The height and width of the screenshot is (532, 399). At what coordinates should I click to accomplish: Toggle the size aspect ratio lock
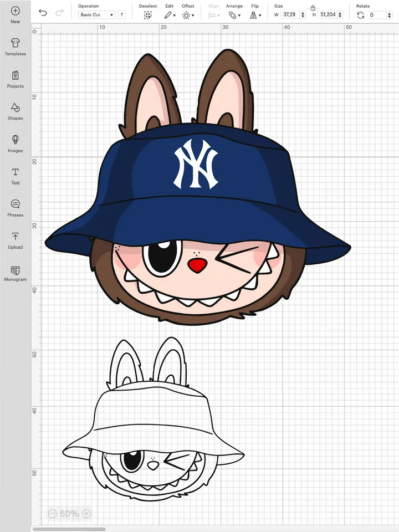pos(313,8)
